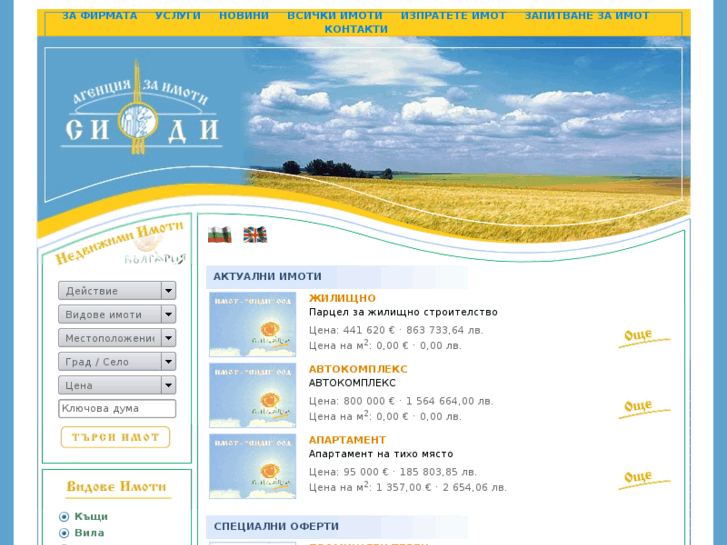Open thumbnail of the АВТОКОМПЛЕКС listing
The image size is (727, 545).
(x=253, y=395)
